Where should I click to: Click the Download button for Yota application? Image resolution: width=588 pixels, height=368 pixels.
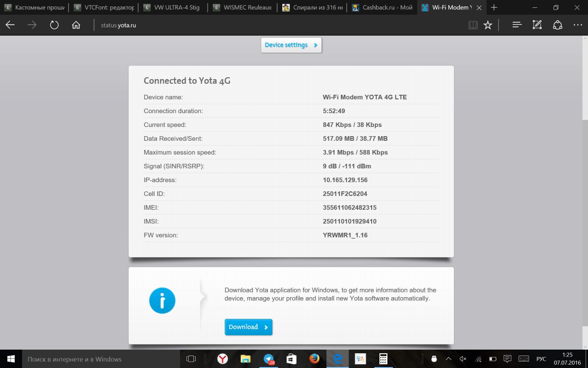[249, 327]
